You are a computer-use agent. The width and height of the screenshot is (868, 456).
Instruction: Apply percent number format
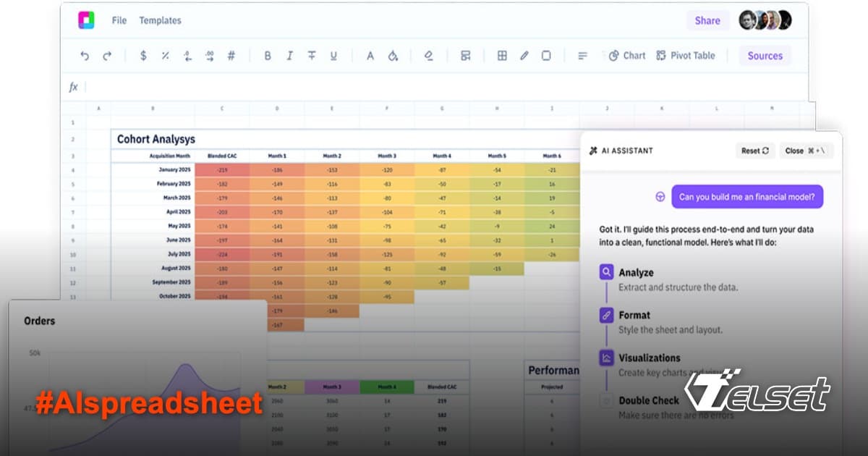(165, 56)
